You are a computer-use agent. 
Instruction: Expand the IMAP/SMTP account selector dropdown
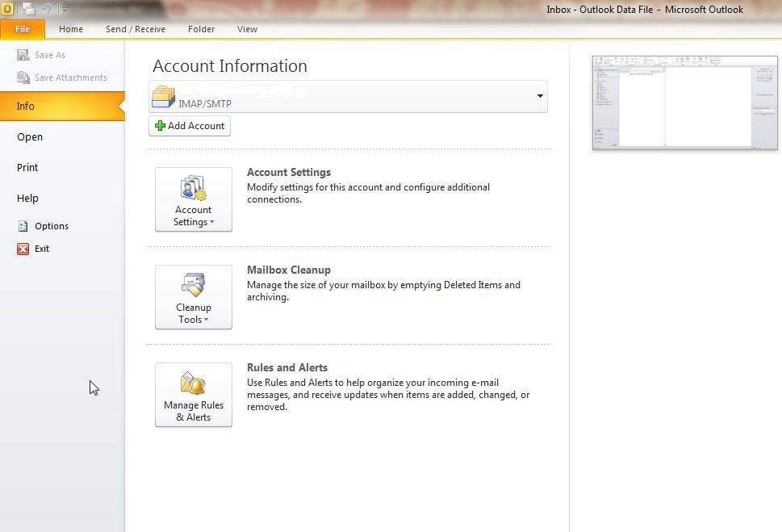click(539, 97)
